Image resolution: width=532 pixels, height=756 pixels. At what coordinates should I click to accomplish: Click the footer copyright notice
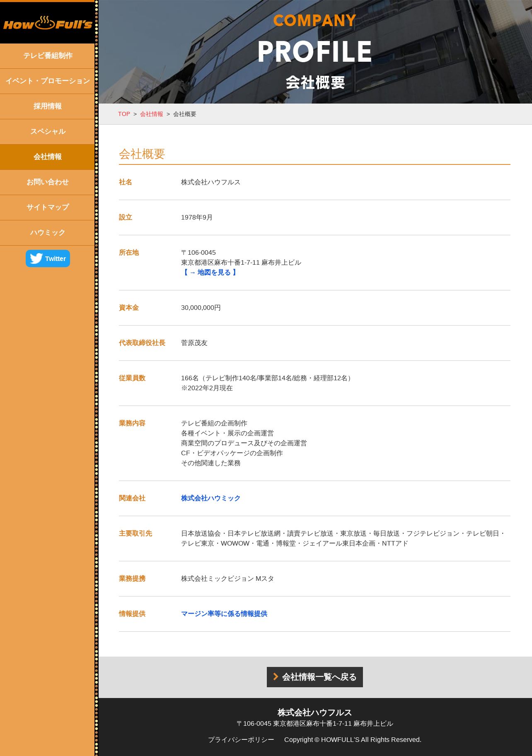(353, 740)
